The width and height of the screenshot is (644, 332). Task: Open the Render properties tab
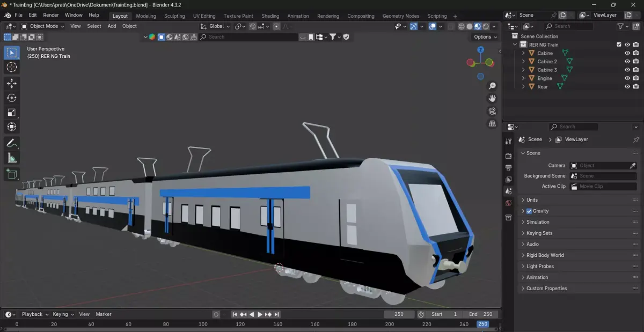click(x=508, y=156)
